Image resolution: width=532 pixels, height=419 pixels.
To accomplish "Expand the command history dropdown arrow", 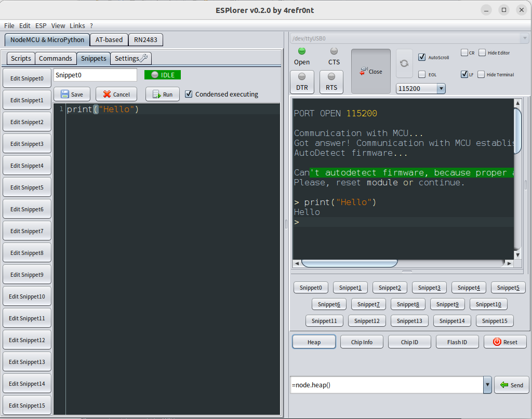I will pos(487,385).
